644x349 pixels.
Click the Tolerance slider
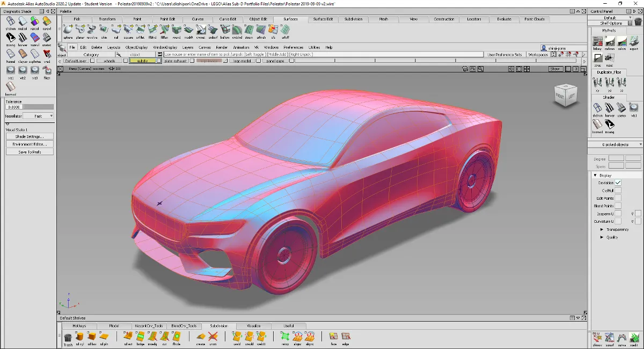coord(39,107)
